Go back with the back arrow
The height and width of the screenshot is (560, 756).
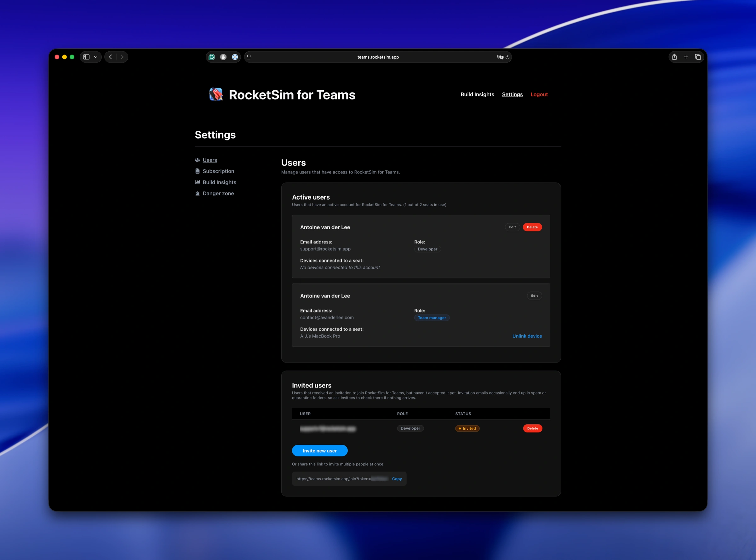pos(111,57)
